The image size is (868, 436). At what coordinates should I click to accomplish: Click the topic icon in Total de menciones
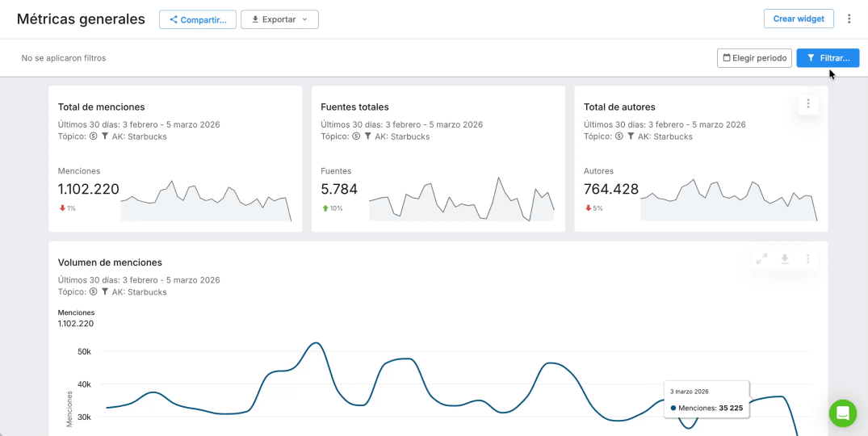point(93,136)
